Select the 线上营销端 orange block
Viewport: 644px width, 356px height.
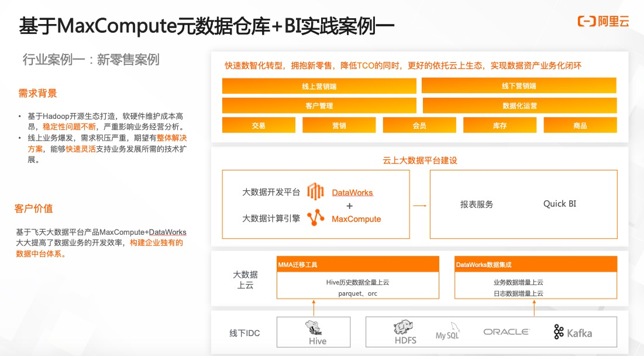tap(319, 86)
